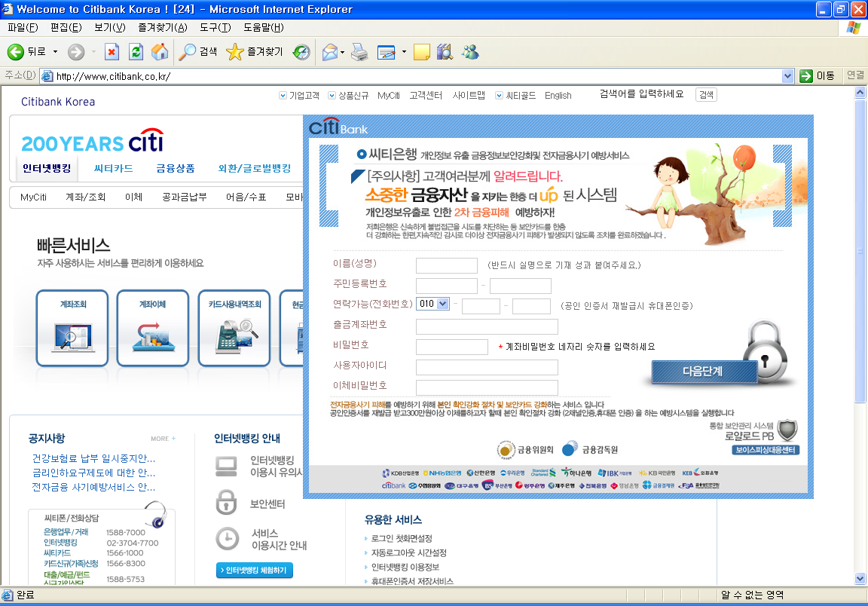This screenshot has width=868, height=606.
Task: Open the 도움말(H) menu
Action: [264, 27]
